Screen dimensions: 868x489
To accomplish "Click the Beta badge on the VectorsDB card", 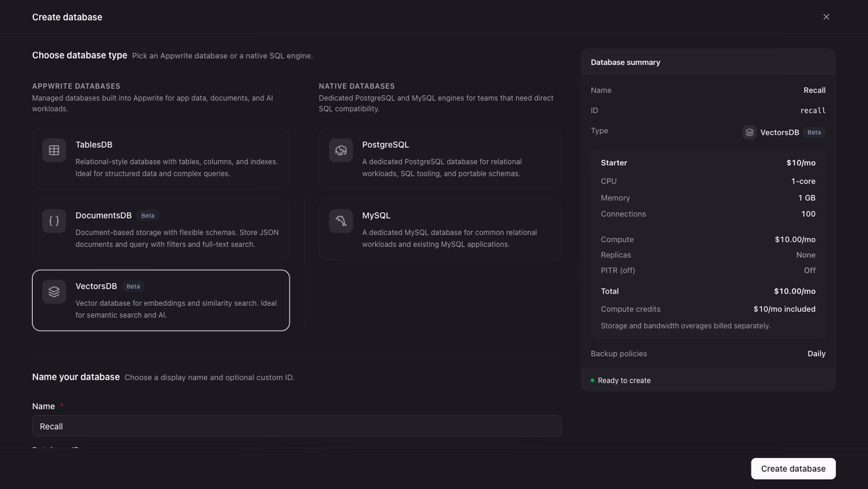I will (x=134, y=286).
